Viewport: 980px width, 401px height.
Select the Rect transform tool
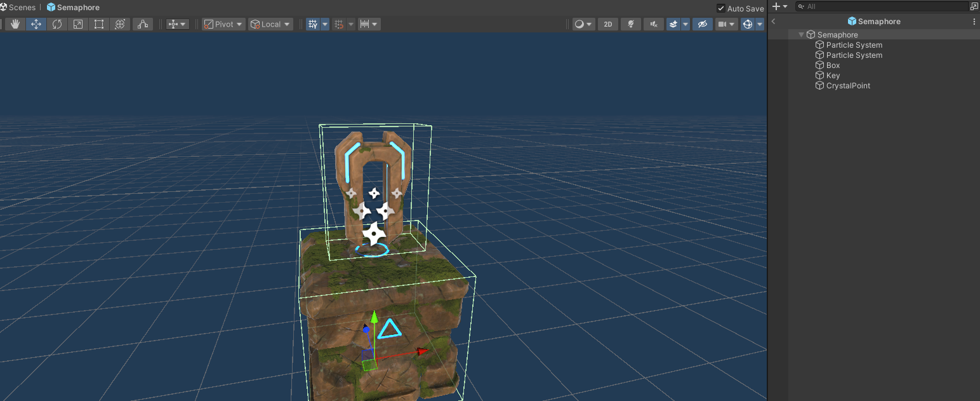coord(99,24)
